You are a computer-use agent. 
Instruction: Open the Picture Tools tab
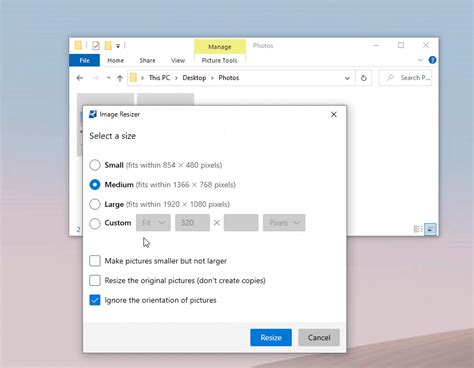(219, 60)
